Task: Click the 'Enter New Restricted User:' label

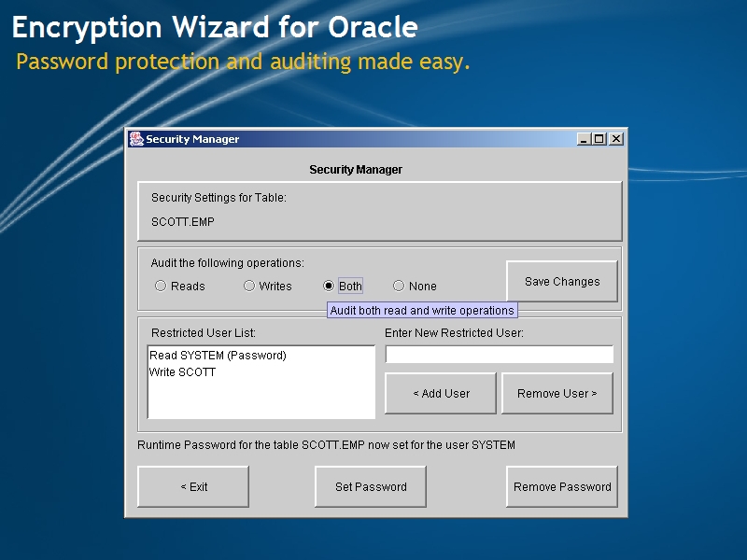Action: point(454,333)
